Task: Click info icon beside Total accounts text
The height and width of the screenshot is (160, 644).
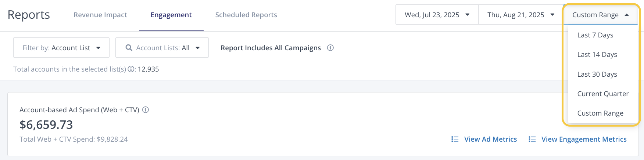Action: (131, 69)
